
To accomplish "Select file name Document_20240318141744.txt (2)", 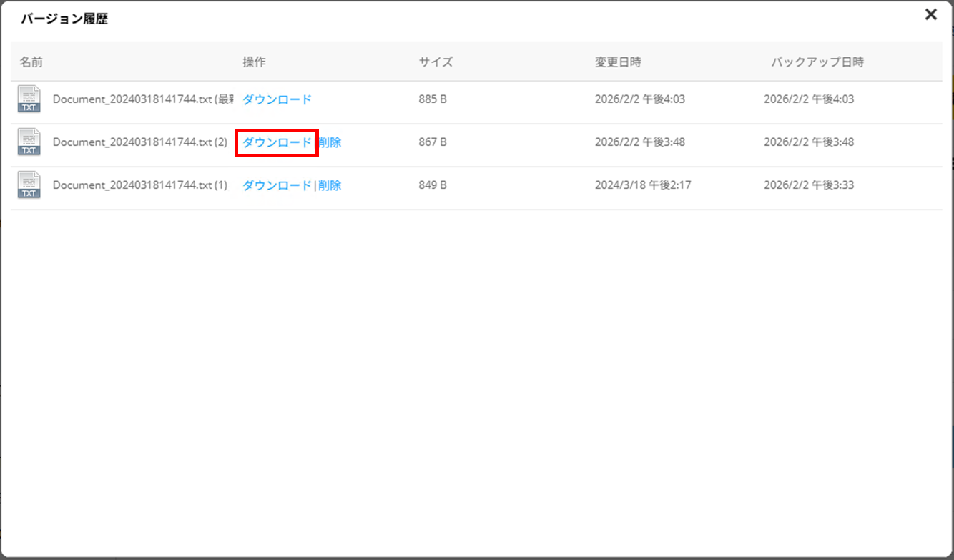I will click(x=140, y=142).
